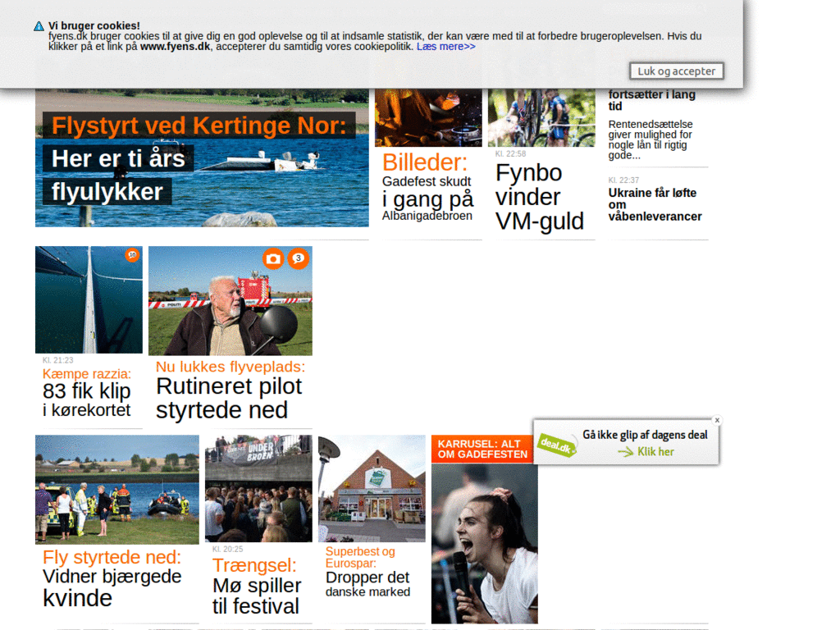The height and width of the screenshot is (630, 840).
Task: Open the crashed plane in water photo
Action: 202,157
